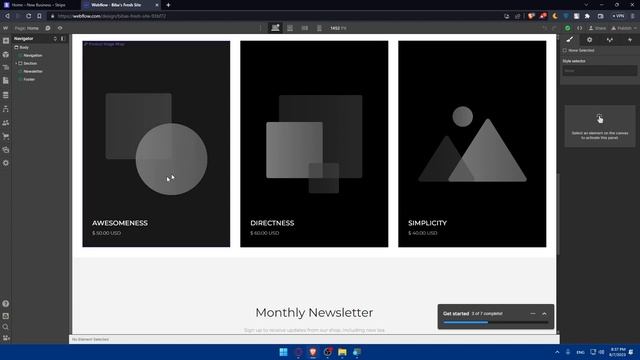Toggle preview mode eye icon
This screenshot has height=360, width=640.
tap(60, 28)
